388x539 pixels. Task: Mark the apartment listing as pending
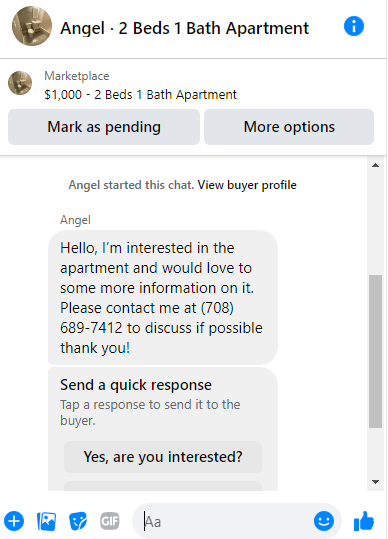coord(104,127)
